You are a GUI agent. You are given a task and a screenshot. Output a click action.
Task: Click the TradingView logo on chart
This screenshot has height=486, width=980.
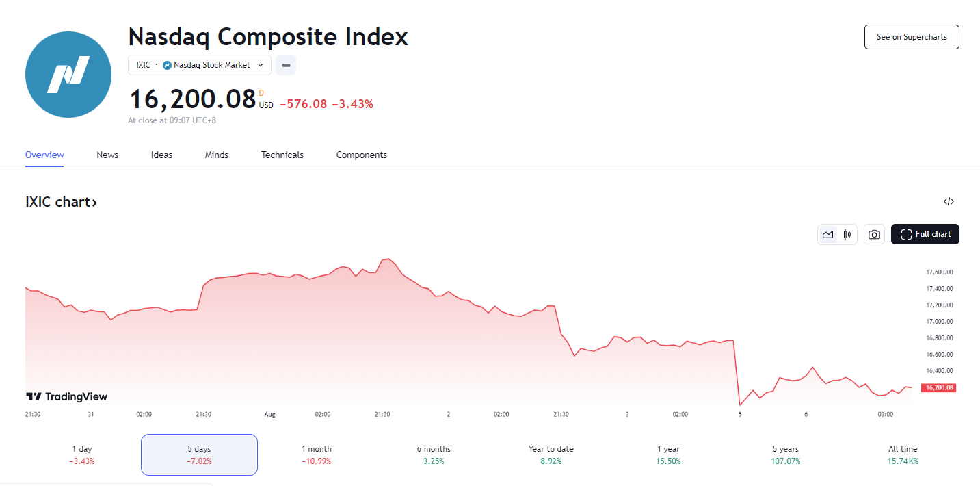click(x=67, y=397)
